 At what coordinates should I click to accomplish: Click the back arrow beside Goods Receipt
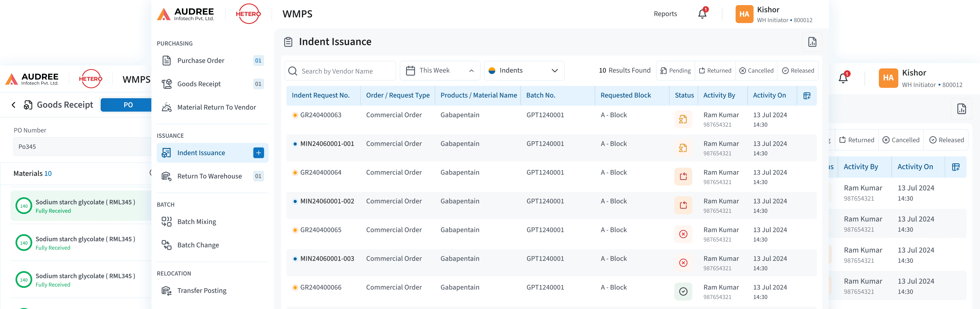tap(14, 105)
